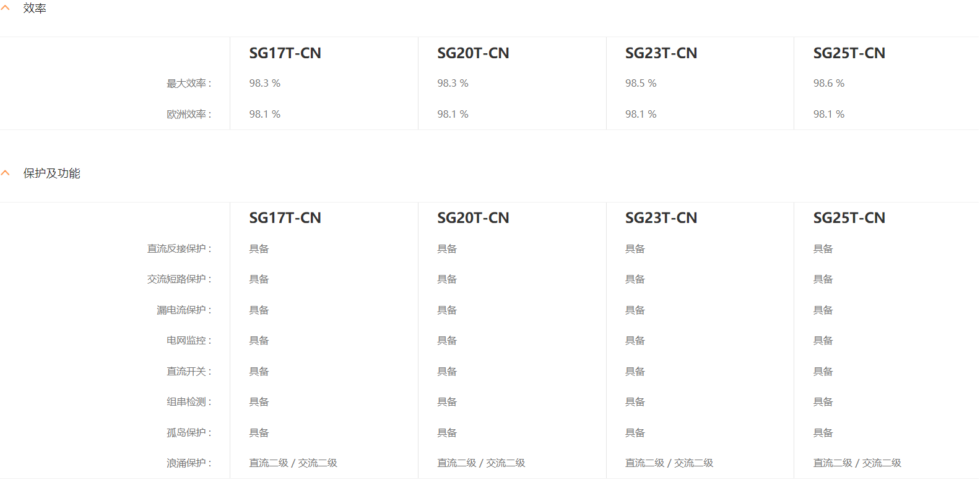Viewport: 980px width, 480px height.
Task: Click SG25T-CN header in protection table
Action: click(849, 218)
